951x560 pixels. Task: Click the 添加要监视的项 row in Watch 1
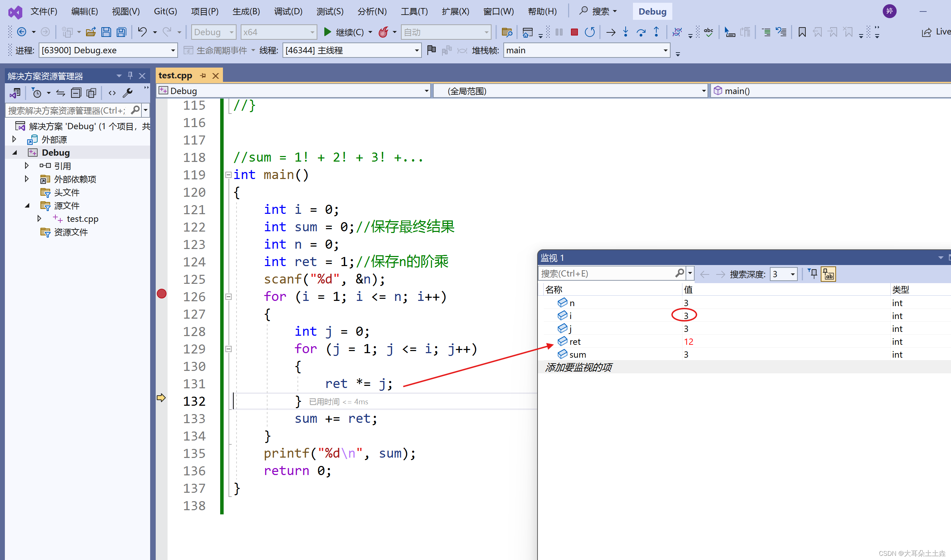click(743, 367)
